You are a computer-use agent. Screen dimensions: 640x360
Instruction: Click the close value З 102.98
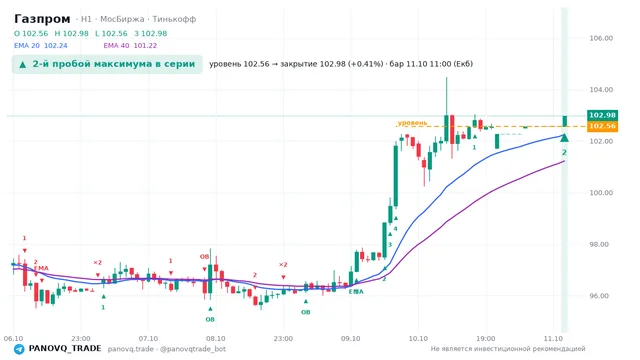point(151,33)
